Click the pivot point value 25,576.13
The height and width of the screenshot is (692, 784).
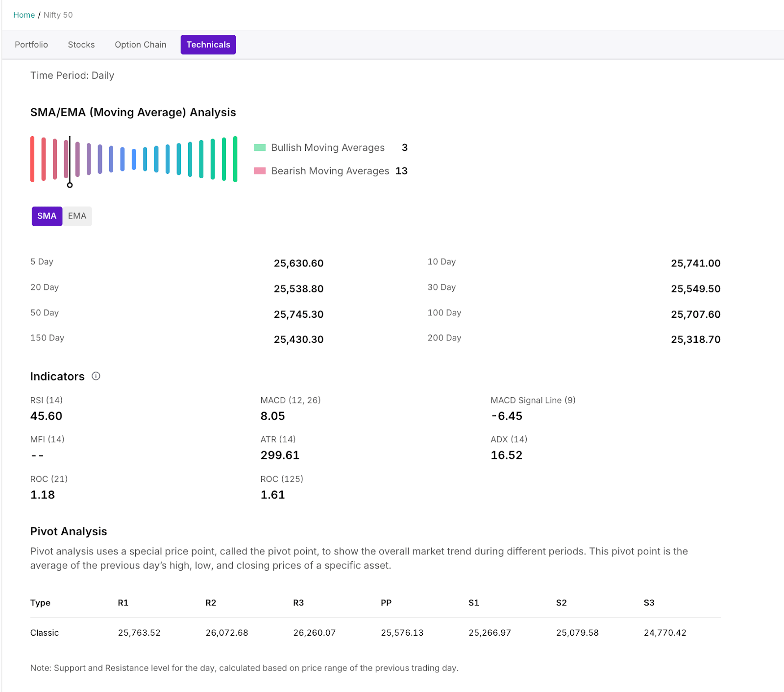(x=402, y=633)
